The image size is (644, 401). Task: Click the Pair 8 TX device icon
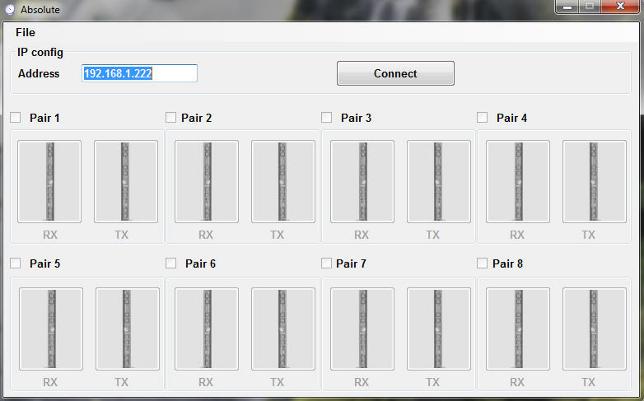(594, 329)
